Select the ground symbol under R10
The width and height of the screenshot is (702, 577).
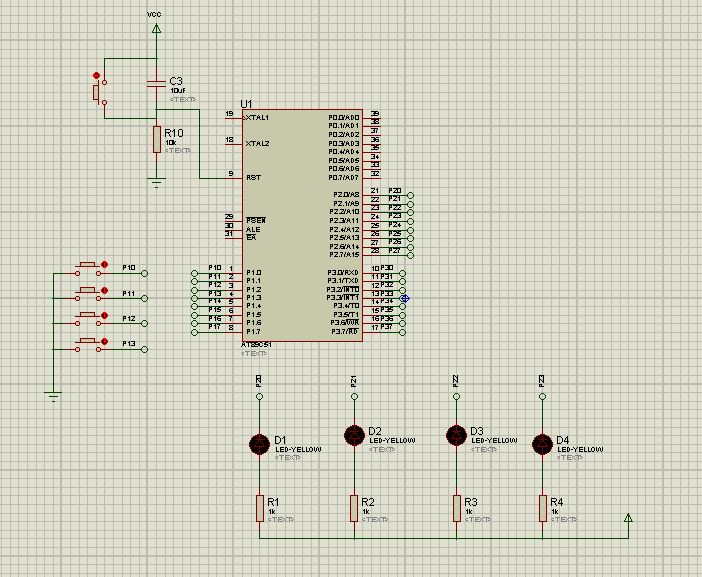tap(156, 182)
